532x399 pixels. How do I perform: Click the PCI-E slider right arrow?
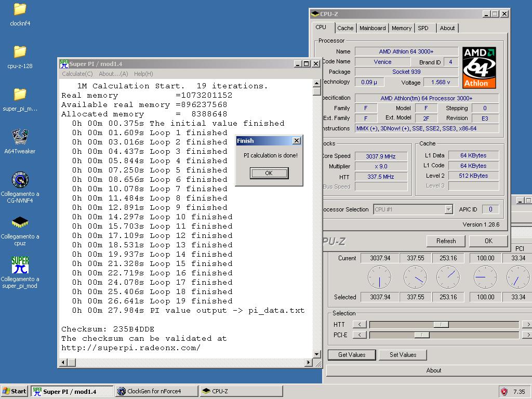(x=527, y=335)
